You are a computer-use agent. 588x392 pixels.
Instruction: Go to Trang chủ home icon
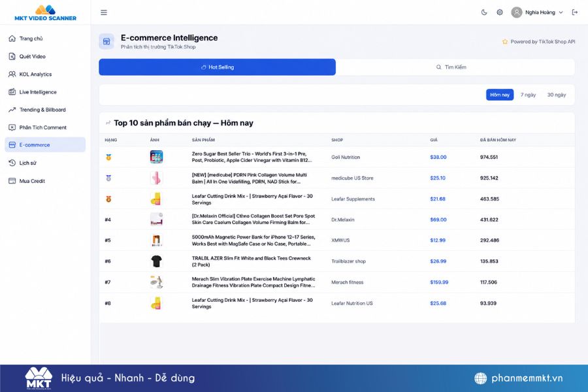[12, 39]
